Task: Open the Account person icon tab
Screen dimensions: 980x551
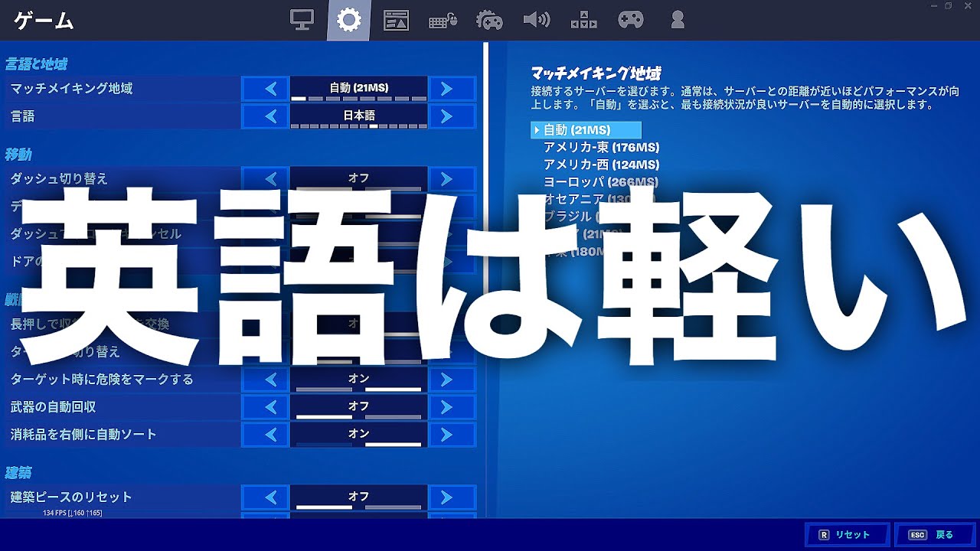Action: (677, 21)
